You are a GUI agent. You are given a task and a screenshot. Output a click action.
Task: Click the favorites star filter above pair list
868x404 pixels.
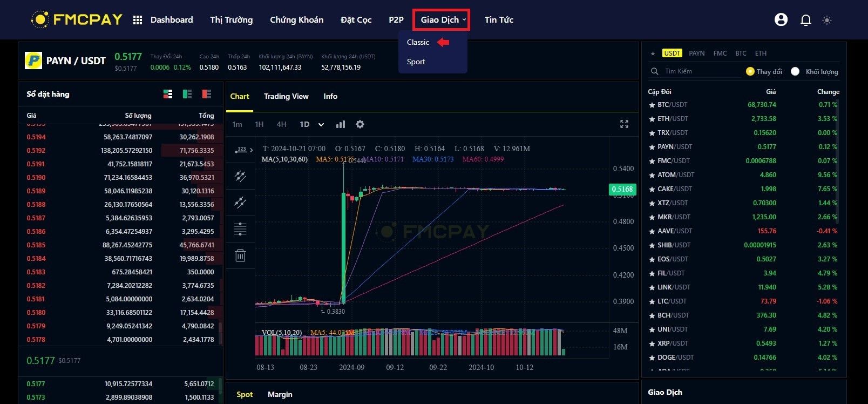[653, 53]
